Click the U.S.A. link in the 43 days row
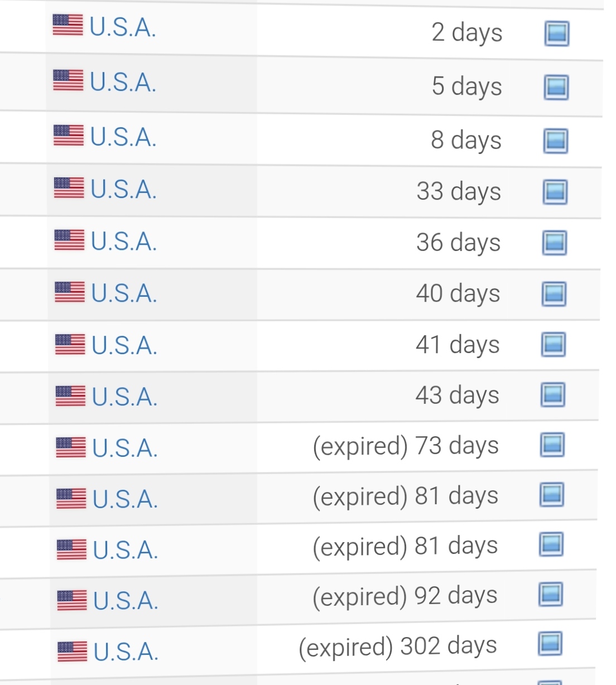This screenshot has height=685, width=616. [125, 397]
